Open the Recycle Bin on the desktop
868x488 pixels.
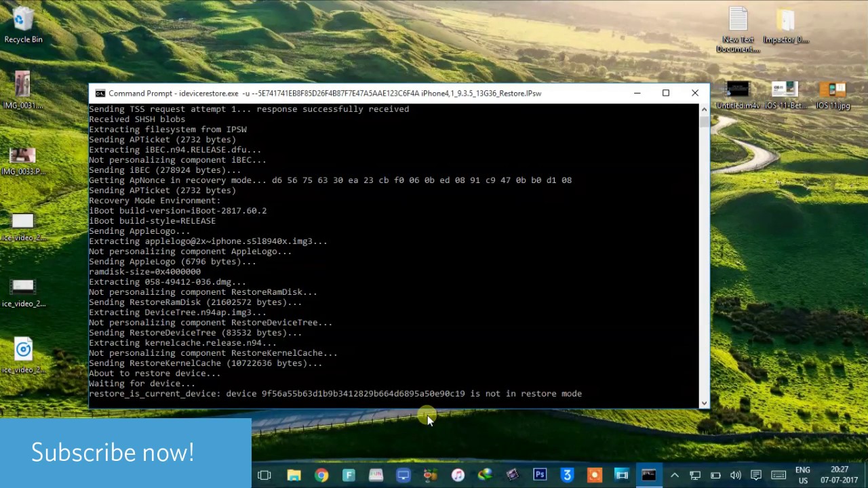[23, 25]
